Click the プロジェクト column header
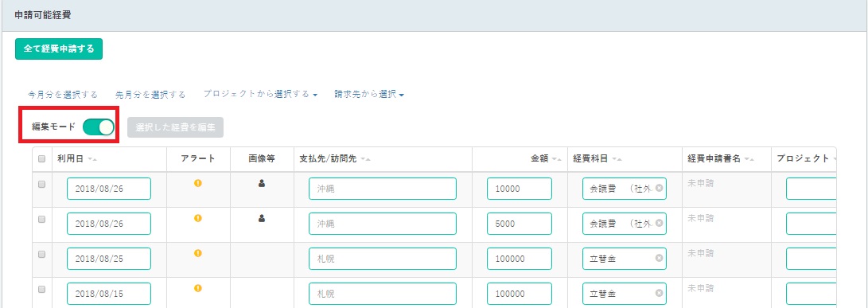This screenshot has width=868, height=308. coord(803,158)
